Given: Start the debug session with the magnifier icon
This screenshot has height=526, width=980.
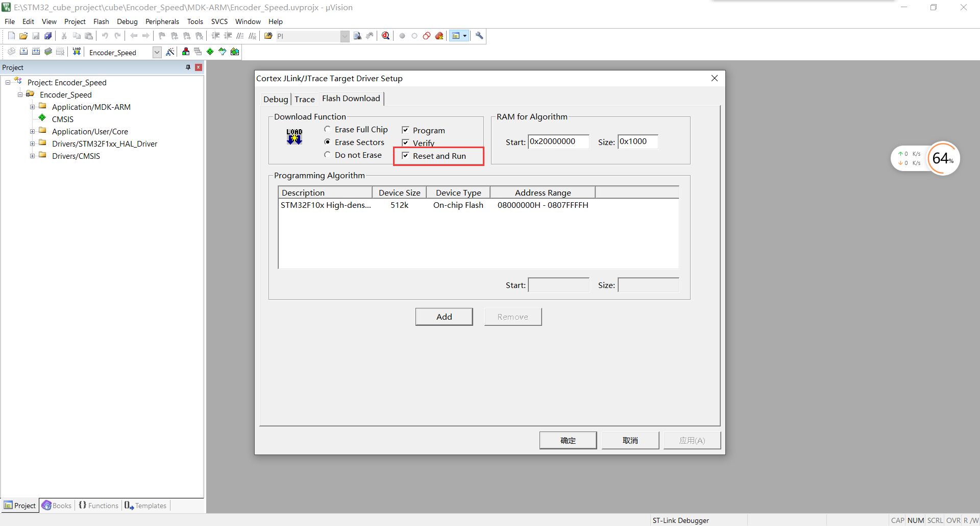Looking at the screenshot, I should coord(386,36).
